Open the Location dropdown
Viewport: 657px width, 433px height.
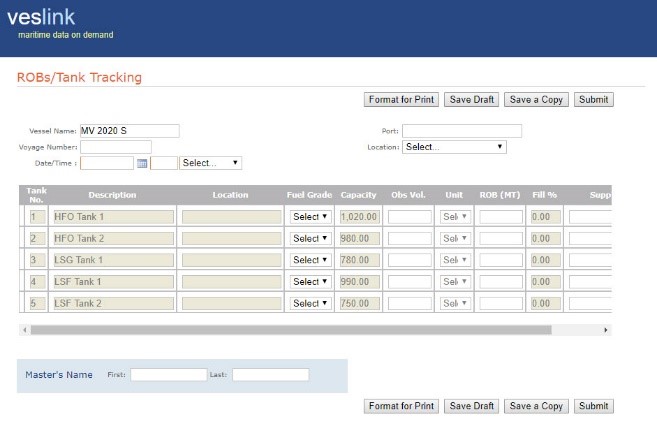pyautogui.click(x=454, y=147)
